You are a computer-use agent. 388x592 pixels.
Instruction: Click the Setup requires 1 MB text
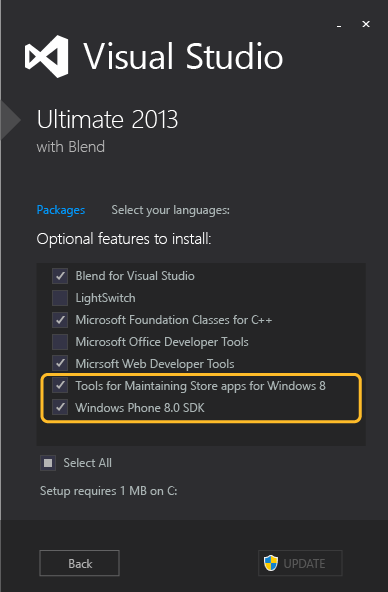point(109,491)
